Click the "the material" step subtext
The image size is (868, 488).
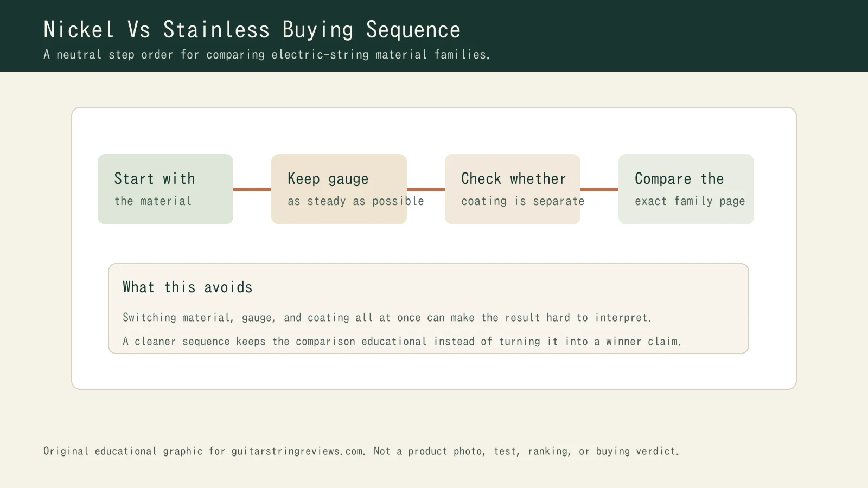point(153,201)
